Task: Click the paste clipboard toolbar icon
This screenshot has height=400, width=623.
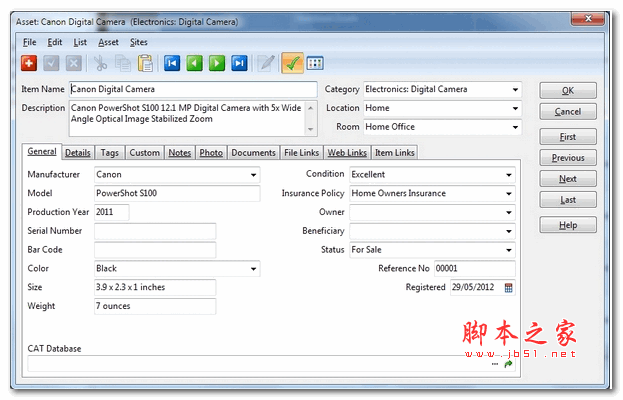Action: pyautogui.click(x=145, y=63)
